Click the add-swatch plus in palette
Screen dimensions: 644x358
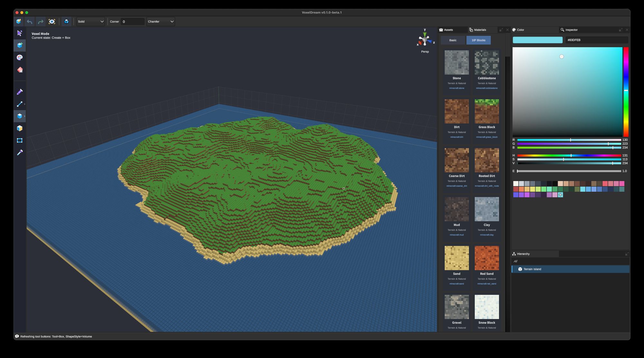(560, 195)
